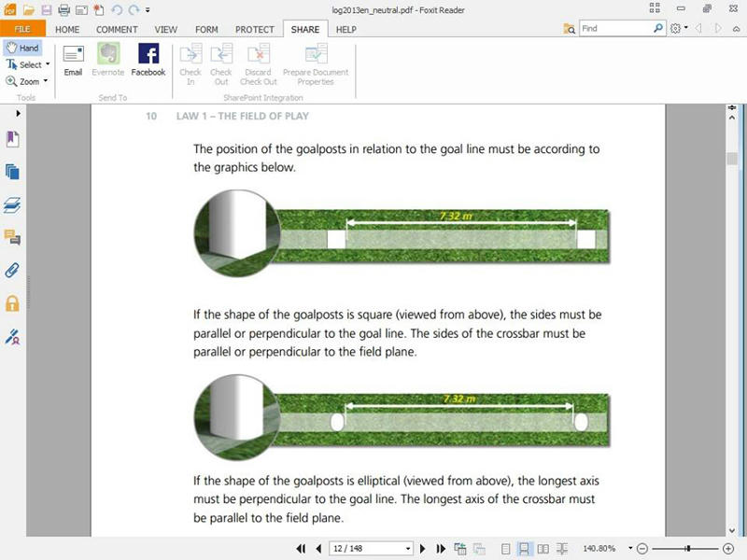Toggle continuous page view mode
The width and height of the screenshot is (747, 560).
[524, 549]
